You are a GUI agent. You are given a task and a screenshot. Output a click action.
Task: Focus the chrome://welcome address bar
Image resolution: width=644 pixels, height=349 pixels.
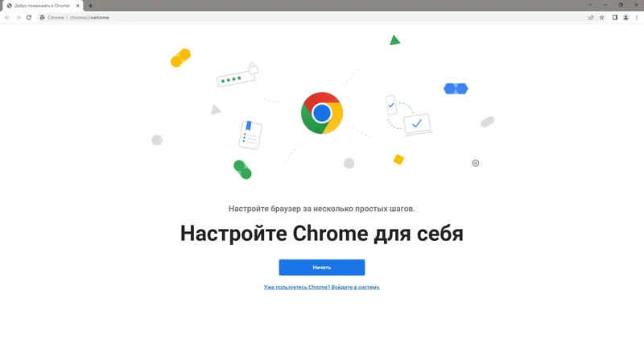312,18
